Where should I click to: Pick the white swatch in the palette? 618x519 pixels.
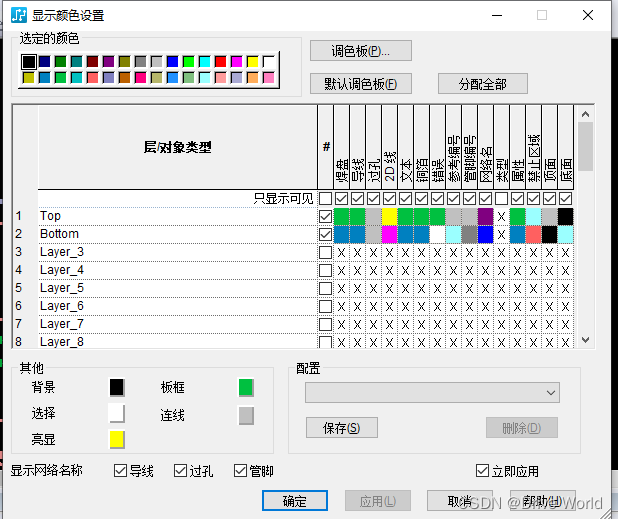(269, 61)
